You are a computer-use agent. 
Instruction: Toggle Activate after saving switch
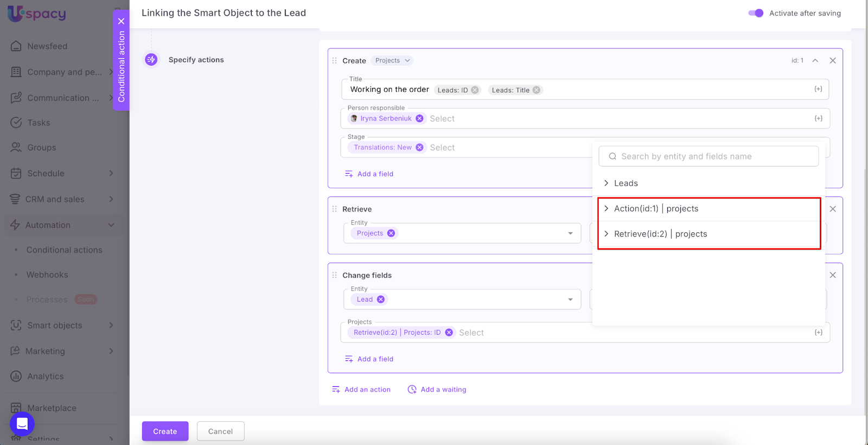(756, 13)
